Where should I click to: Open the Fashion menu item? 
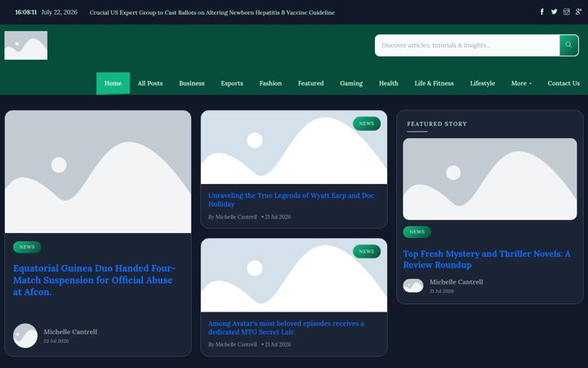click(270, 83)
